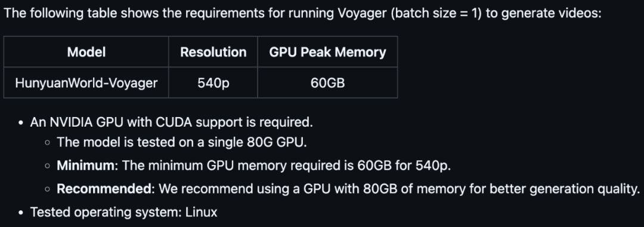The image size is (644, 227).
Task: Click the NVIDIA GPU with CUDA support line
Action: tap(171, 122)
